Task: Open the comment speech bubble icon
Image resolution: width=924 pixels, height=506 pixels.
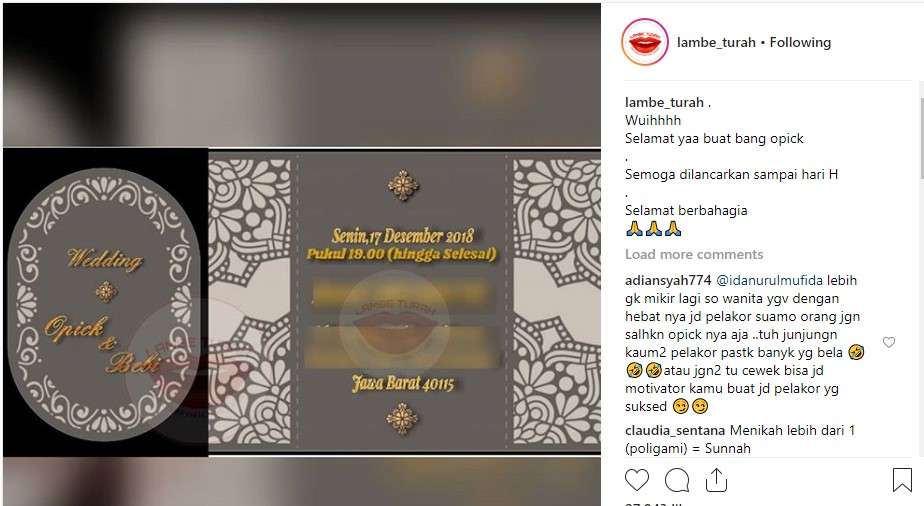Action: point(677,480)
